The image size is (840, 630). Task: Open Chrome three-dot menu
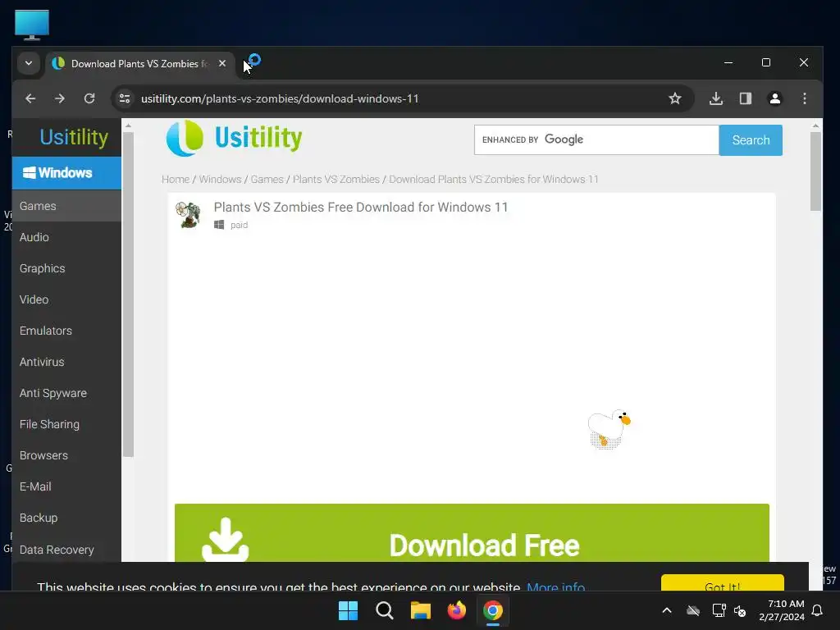click(x=805, y=98)
